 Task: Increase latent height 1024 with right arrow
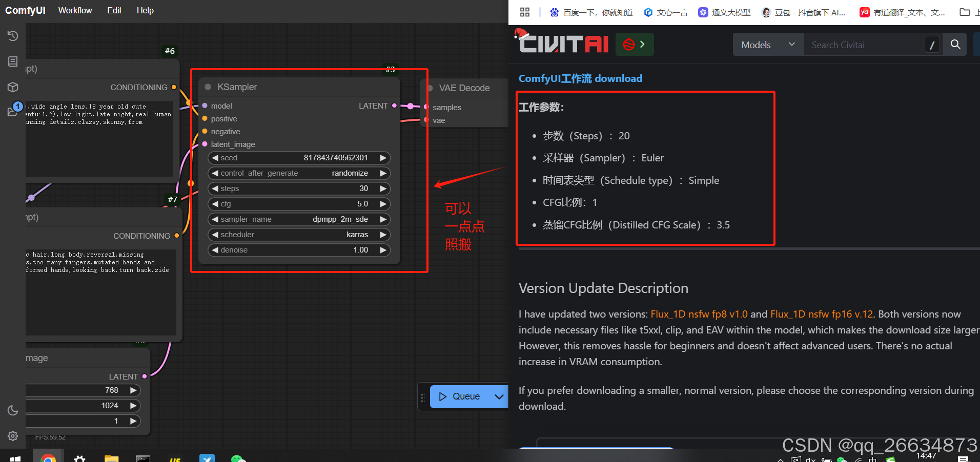click(133, 406)
